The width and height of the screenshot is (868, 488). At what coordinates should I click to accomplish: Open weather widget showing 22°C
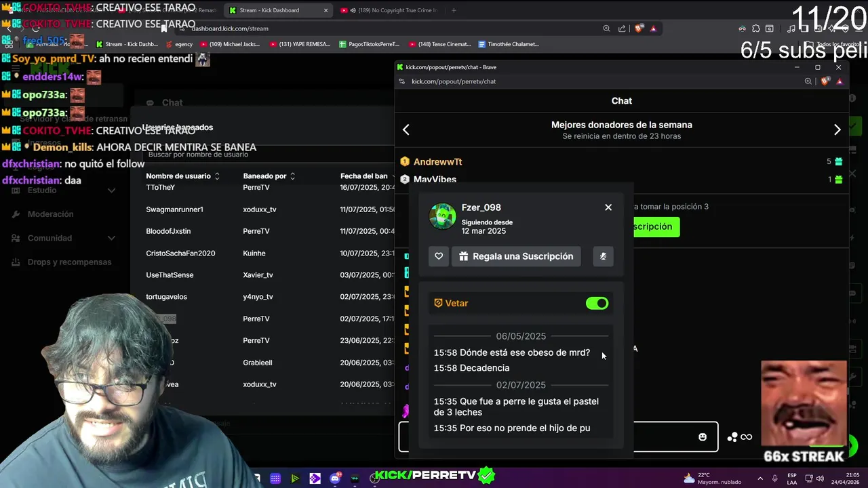point(712,478)
